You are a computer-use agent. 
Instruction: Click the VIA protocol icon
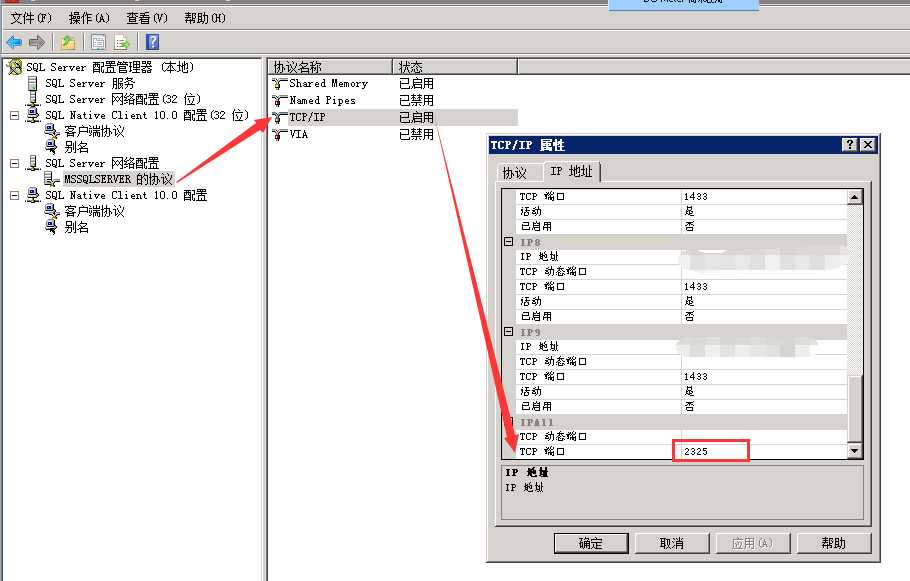[280, 135]
